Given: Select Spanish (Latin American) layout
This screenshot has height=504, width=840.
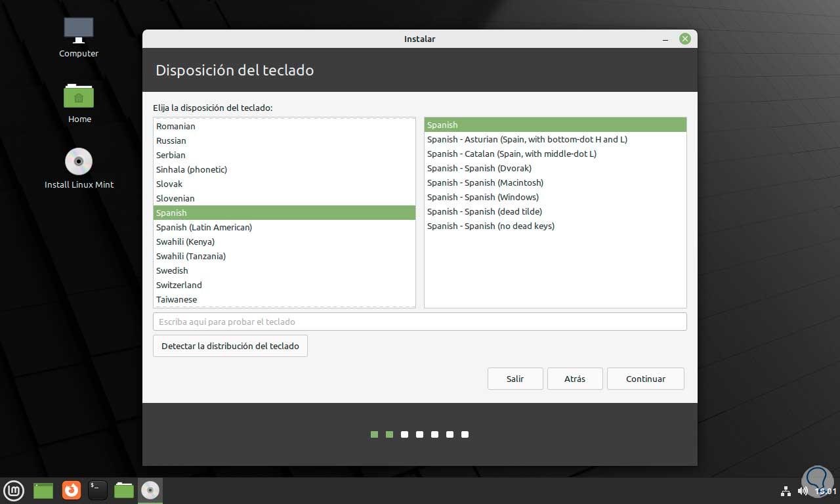Looking at the screenshot, I should point(204,227).
